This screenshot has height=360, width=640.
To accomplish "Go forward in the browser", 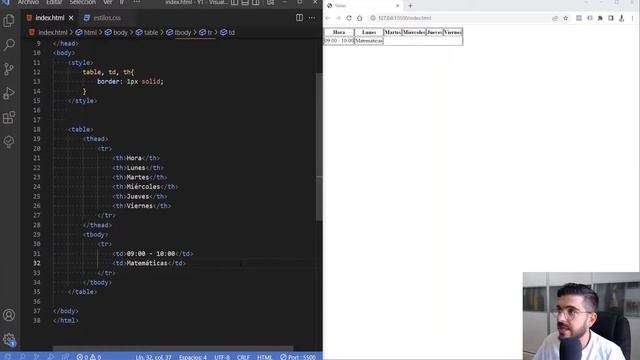I will (338, 18).
